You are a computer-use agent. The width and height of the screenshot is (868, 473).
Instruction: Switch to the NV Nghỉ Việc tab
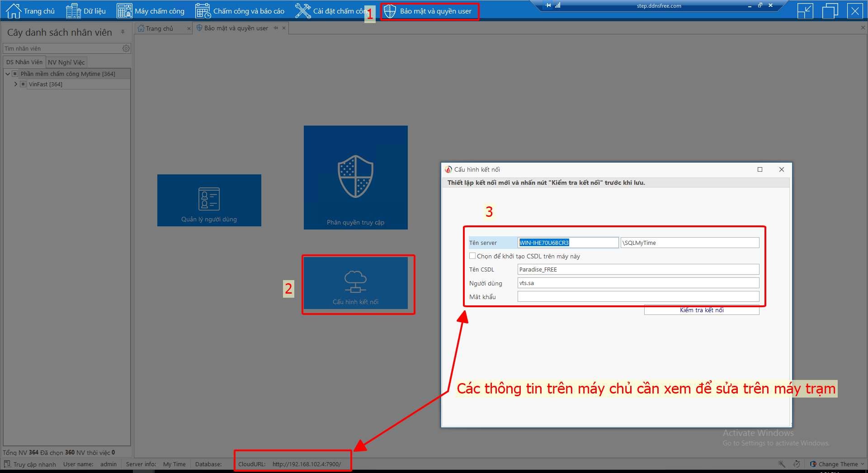(66, 62)
